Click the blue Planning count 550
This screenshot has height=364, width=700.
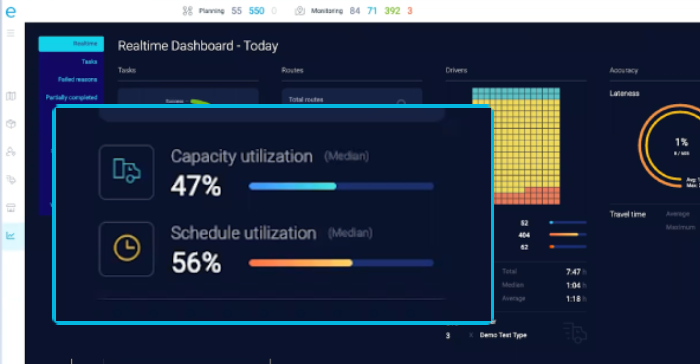pyautogui.click(x=256, y=11)
